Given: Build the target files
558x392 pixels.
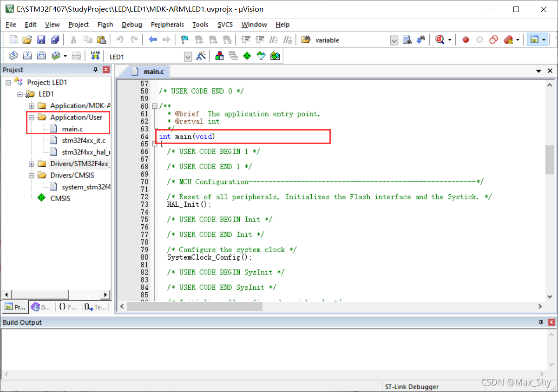Looking at the screenshot, I should pyautogui.click(x=27, y=56).
